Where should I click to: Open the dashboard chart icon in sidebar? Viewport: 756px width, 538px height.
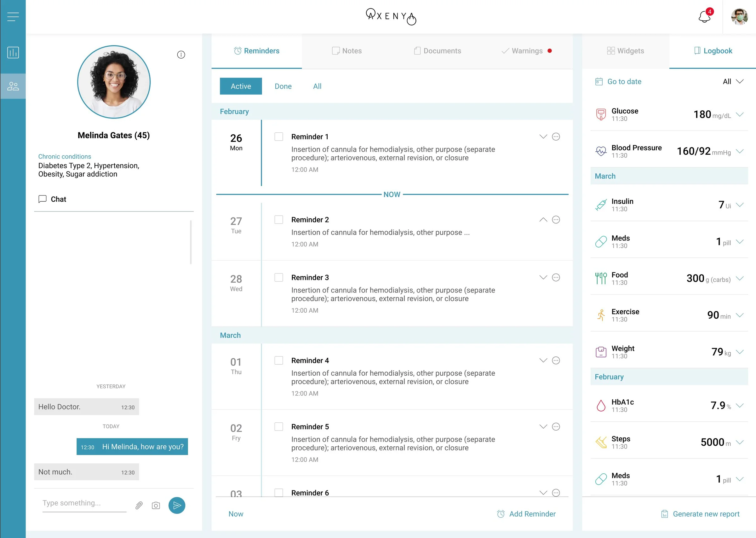click(13, 52)
